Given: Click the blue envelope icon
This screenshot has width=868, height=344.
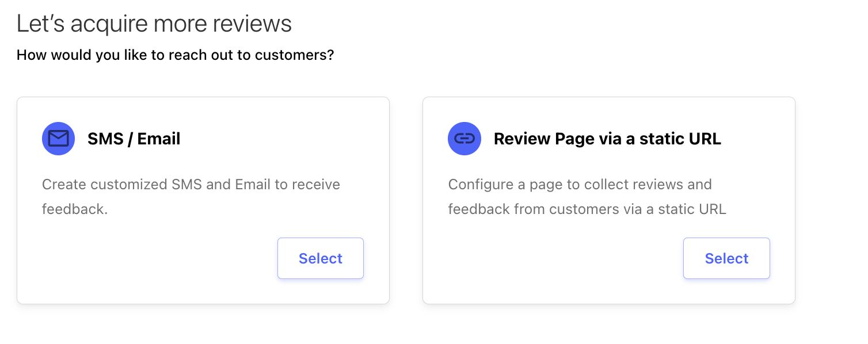Looking at the screenshot, I should click(58, 139).
